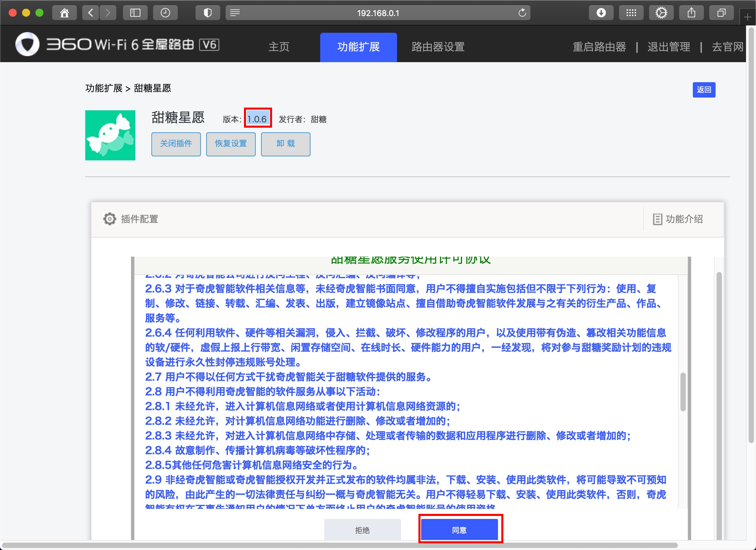Click 拒绝 to decline the agreement
The height and width of the screenshot is (550, 756).
tap(362, 530)
